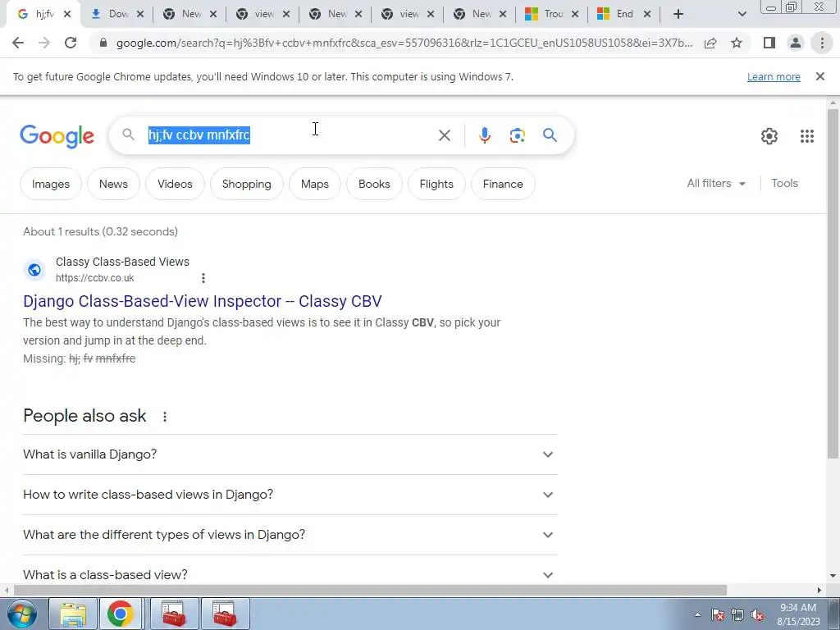Click muted volume tray icon
Viewport: 840px width, 630px height.
pos(757,615)
